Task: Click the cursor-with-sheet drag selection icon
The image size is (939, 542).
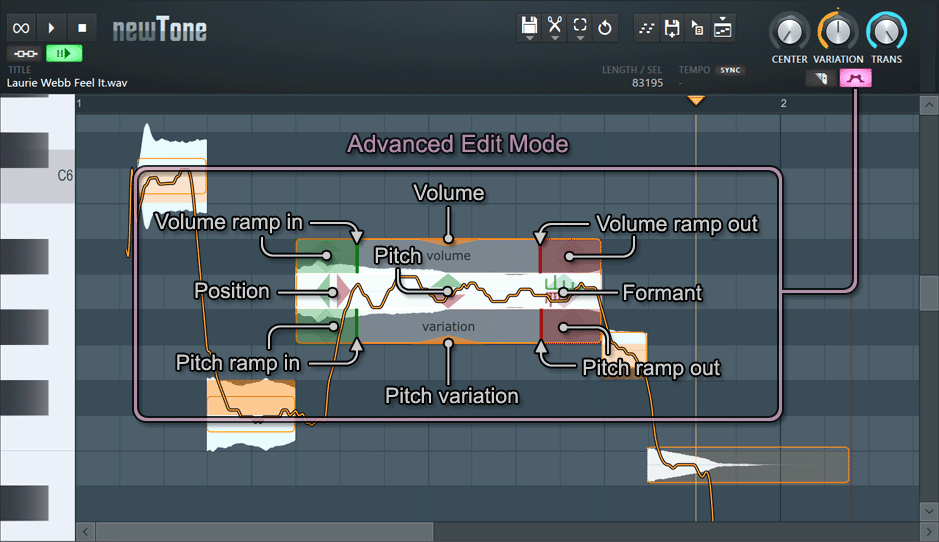Action: 697,28
